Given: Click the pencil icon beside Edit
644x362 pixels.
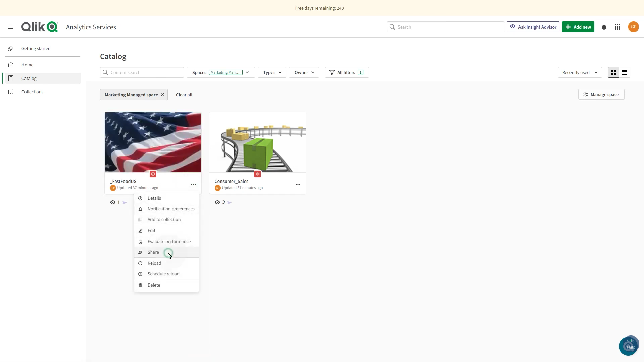Looking at the screenshot, I should [x=140, y=231].
